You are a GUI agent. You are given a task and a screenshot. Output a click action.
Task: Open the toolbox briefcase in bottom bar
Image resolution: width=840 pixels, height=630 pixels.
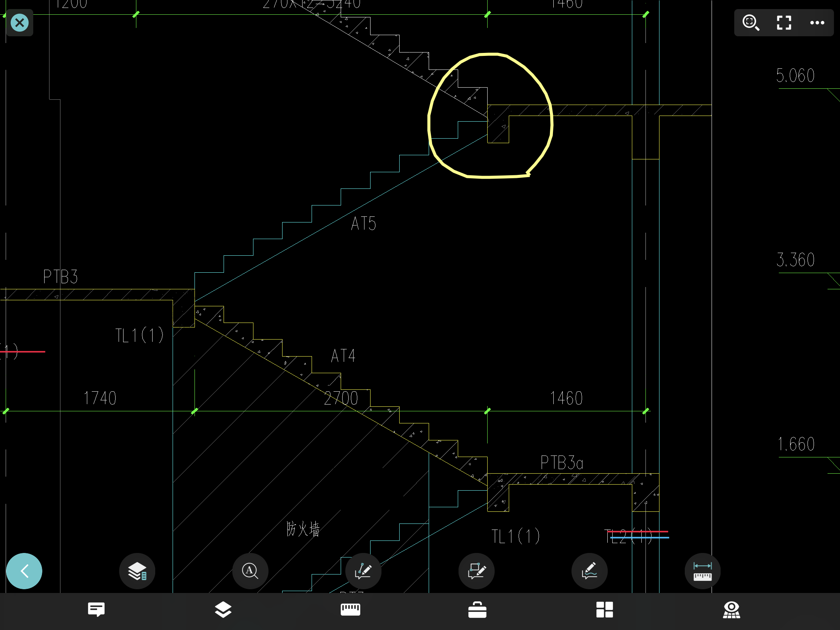[x=477, y=610]
